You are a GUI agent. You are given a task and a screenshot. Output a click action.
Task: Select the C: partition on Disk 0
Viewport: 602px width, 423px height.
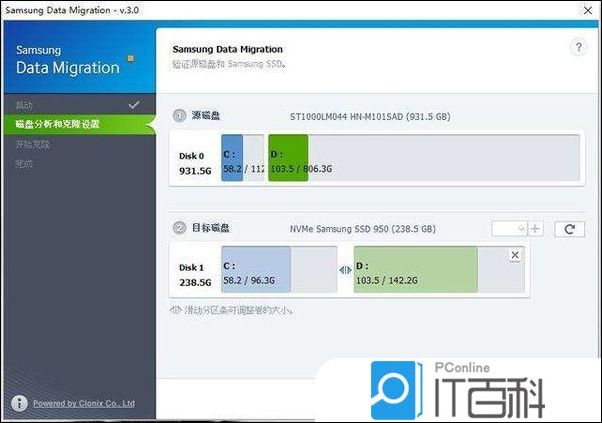243,158
